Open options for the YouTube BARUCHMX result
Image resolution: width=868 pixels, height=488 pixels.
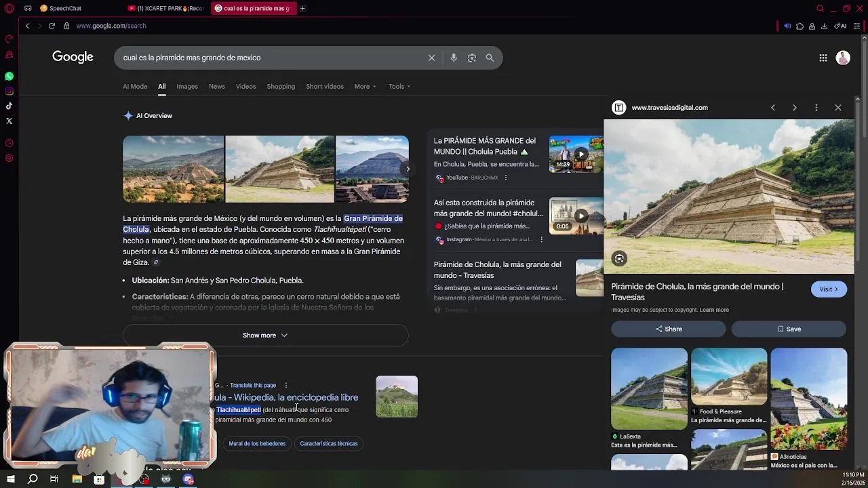(x=505, y=178)
